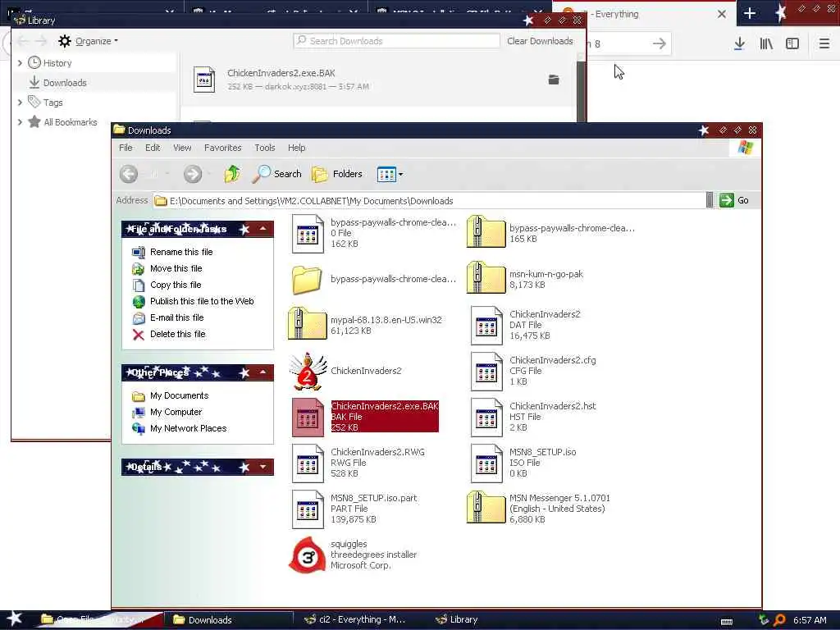Toggle the Folders pane in explorer toolbar

(337, 174)
